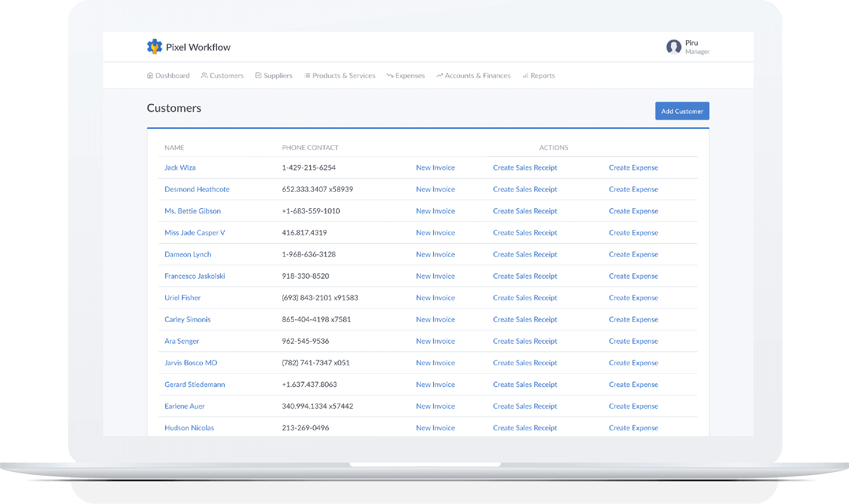Click the Accounts & Finances upward trend icon
The image size is (849, 504).
tap(440, 75)
